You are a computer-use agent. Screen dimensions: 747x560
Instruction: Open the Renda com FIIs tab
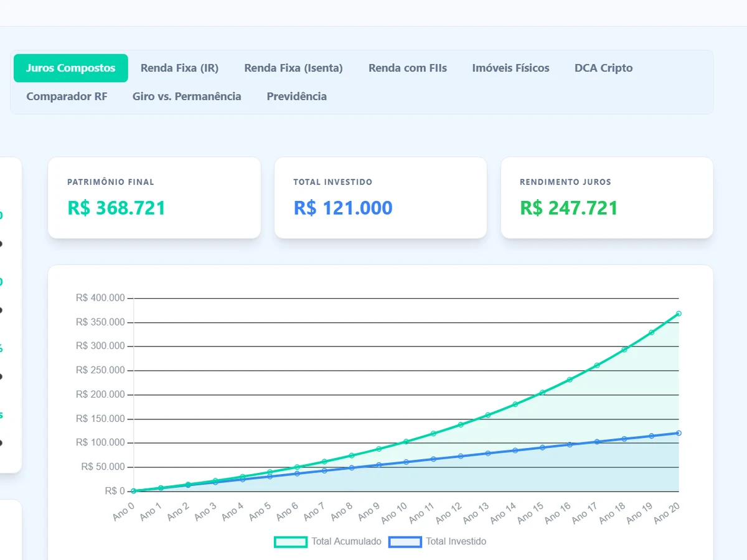point(408,68)
